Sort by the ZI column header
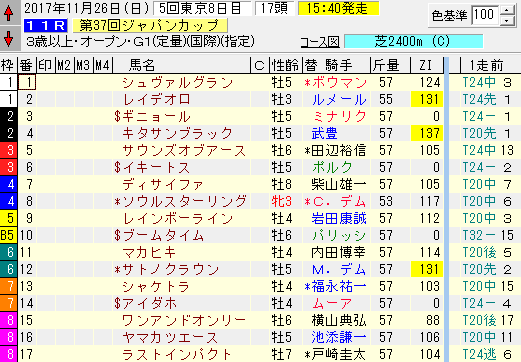The image size is (521, 362). click(x=426, y=65)
